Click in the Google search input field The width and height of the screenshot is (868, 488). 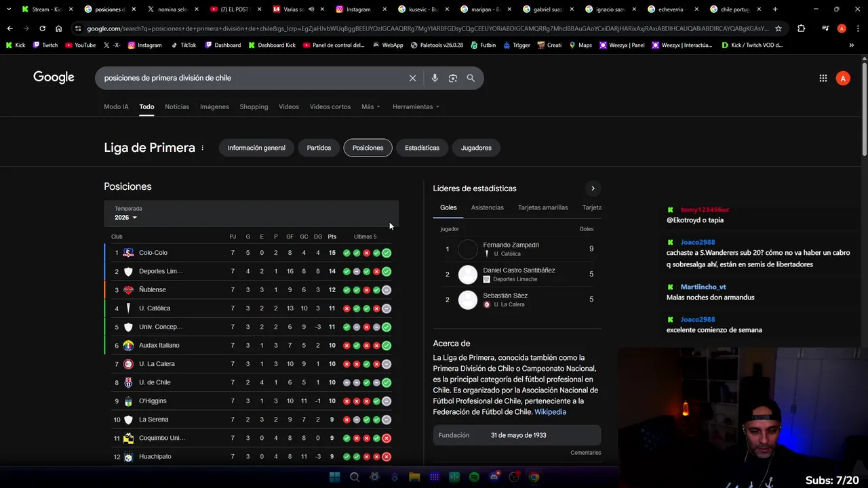click(x=251, y=78)
